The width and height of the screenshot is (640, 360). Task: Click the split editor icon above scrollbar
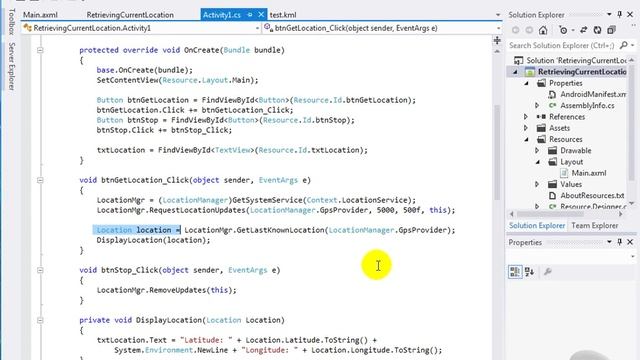pos(497,40)
